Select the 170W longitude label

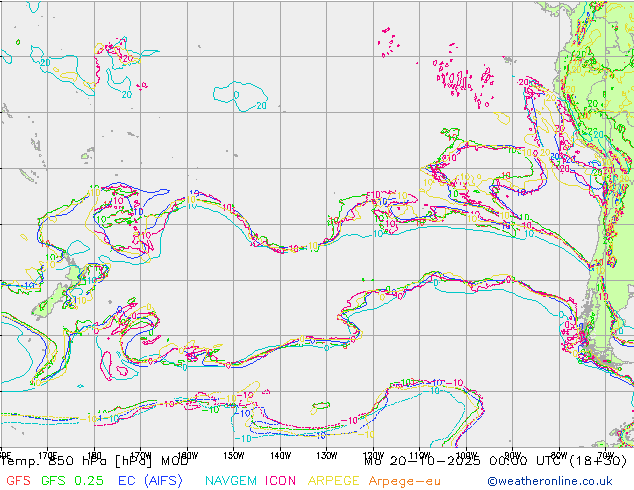(x=141, y=455)
